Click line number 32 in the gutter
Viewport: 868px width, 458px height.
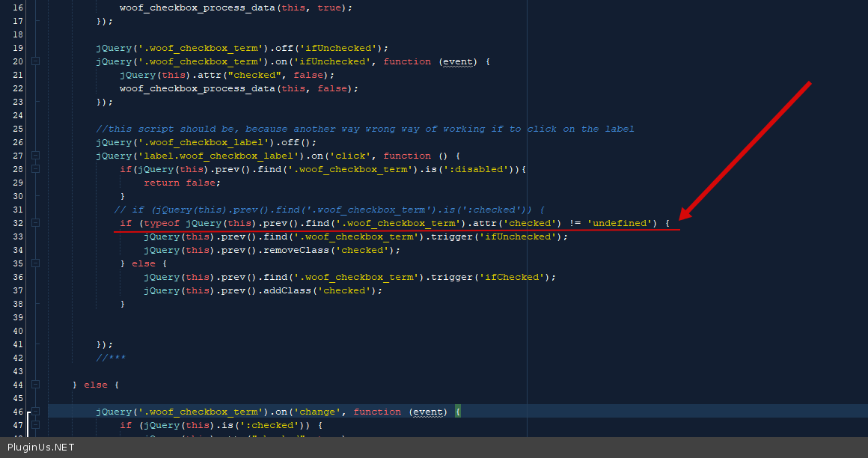coord(18,223)
